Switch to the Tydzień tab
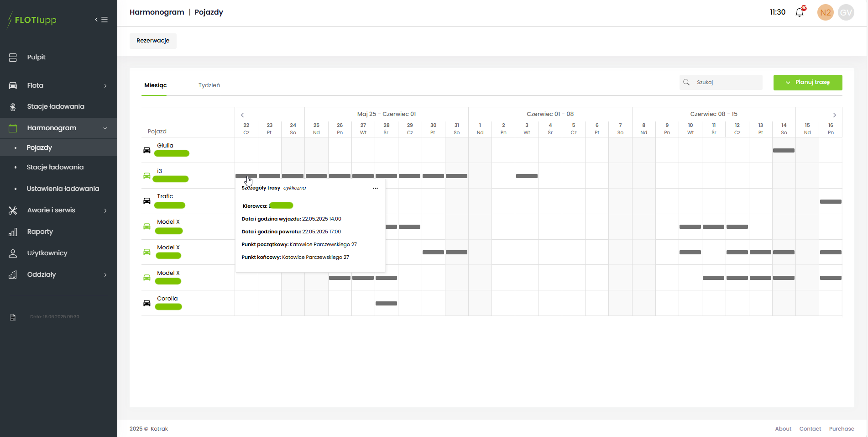868x437 pixels. pos(209,85)
